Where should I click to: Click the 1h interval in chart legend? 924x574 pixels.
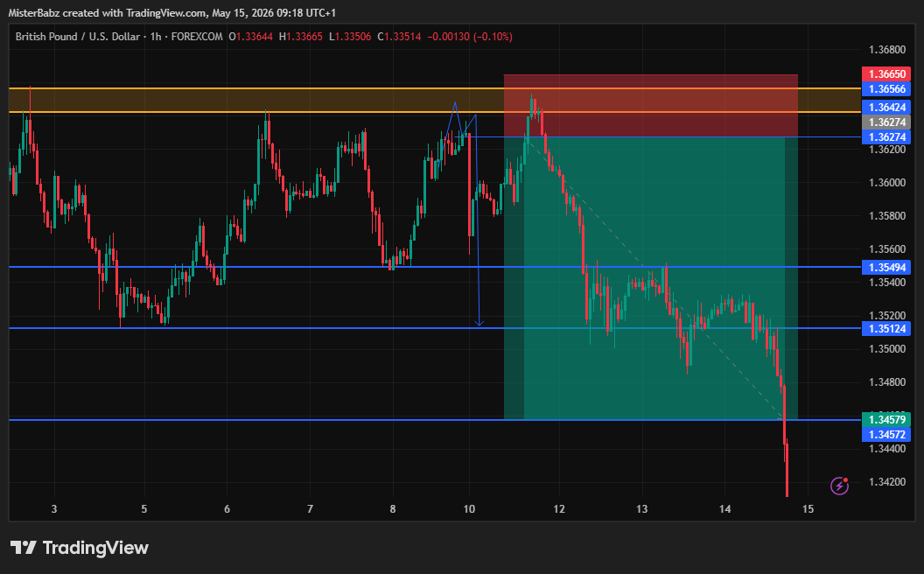click(156, 37)
